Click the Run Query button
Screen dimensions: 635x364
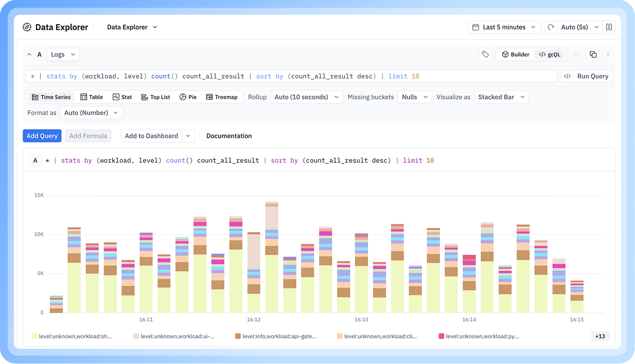pos(593,76)
